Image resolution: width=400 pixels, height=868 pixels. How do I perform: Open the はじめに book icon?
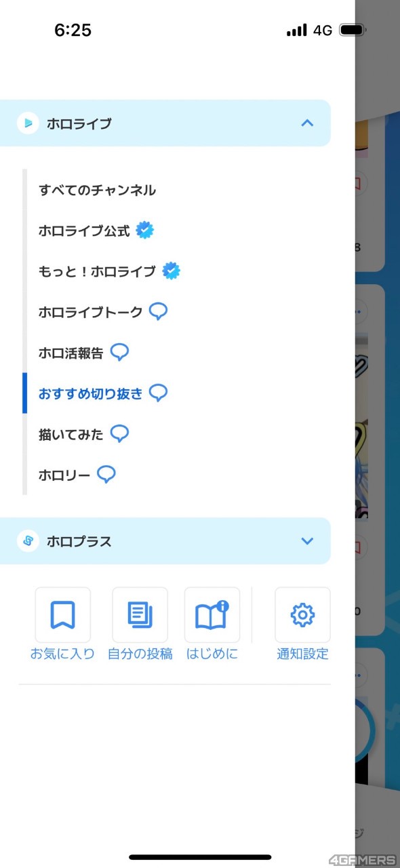212,615
